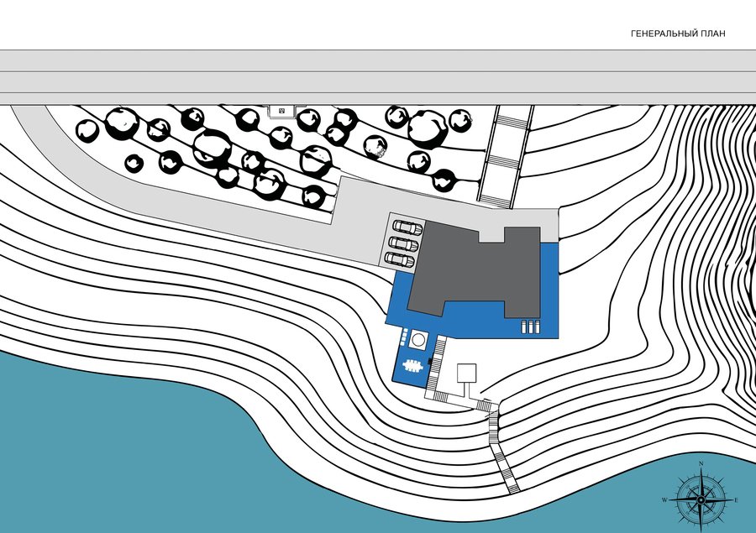Select the dark gray building roof
The image size is (756, 533).
tap(474, 270)
